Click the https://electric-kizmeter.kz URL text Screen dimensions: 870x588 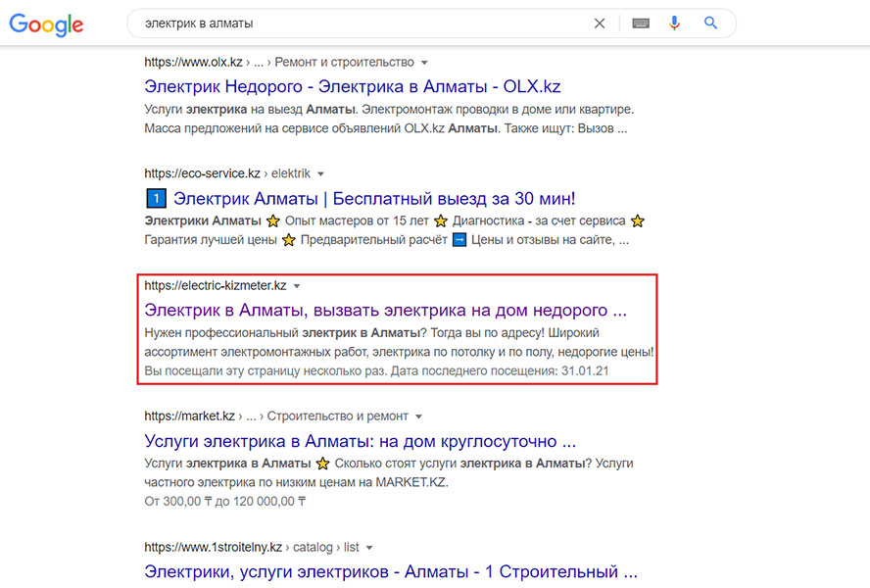coord(215,286)
